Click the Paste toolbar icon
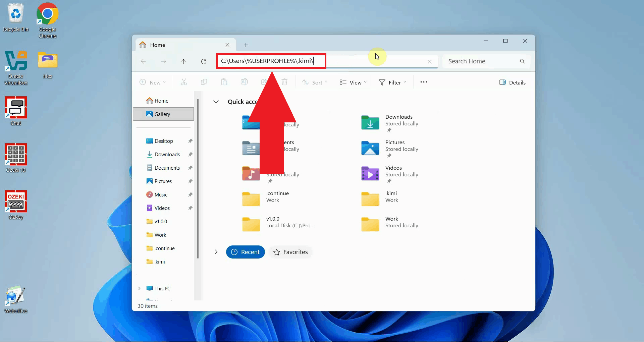644x342 pixels. click(x=224, y=82)
